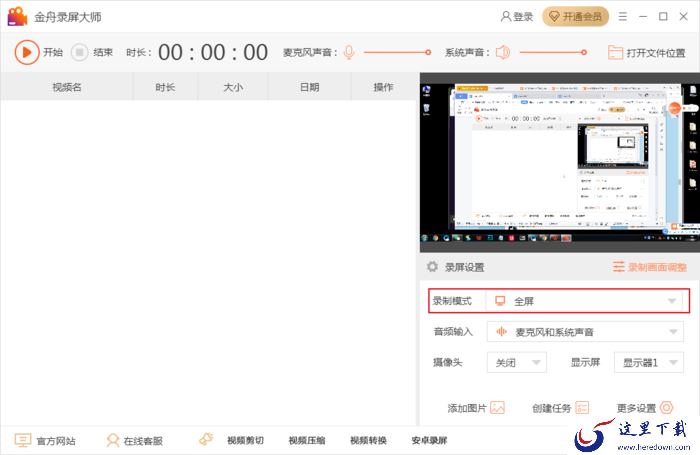Maximize the application window
This screenshot has width=700, height=455.
coord(663,17)
